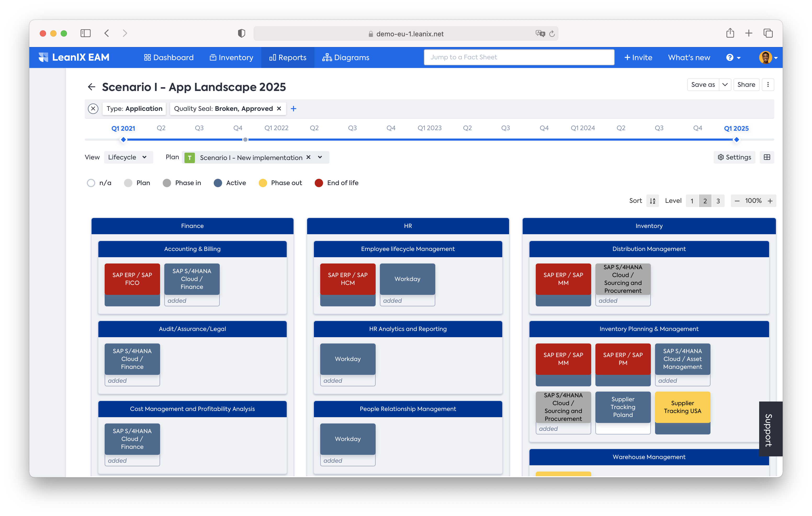Toggle the Phase in legend
Image resolution: width=812 pixels, height=516 pixels.
point(182,183)
